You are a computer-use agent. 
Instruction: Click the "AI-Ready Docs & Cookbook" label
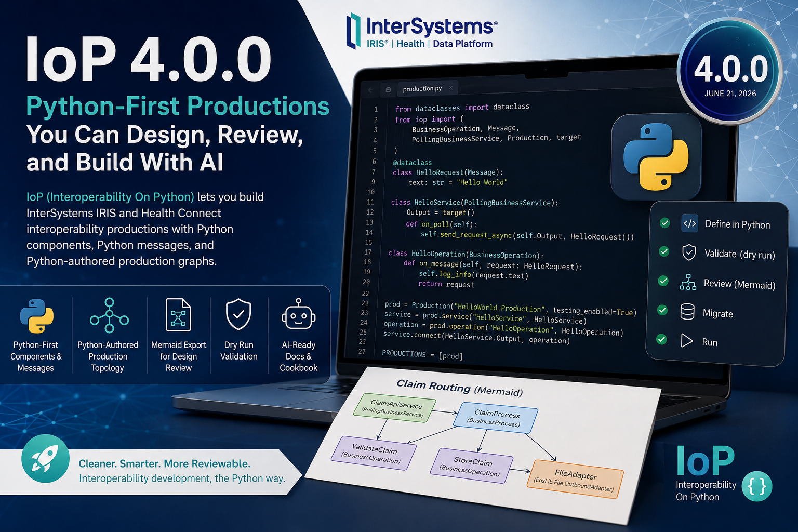click(299, 356)
